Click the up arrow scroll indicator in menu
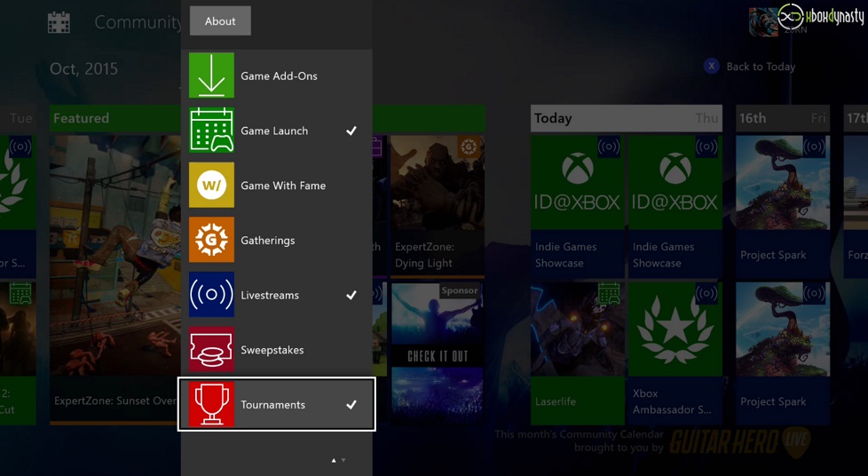The image size is (868, 476). coord(333,460)
